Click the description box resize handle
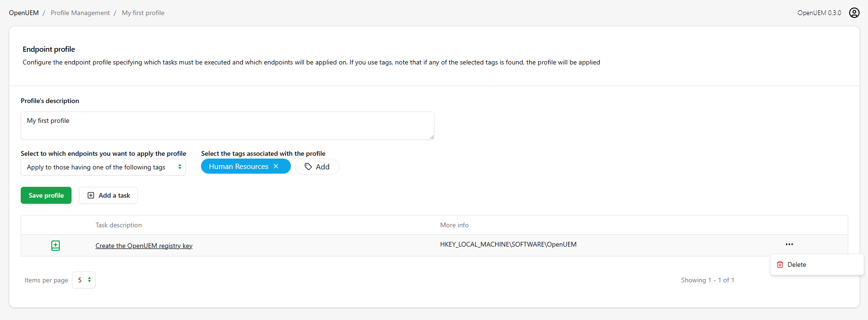This screenshot has height=320, width=868. pyautogui.click(x=432, y=137)
